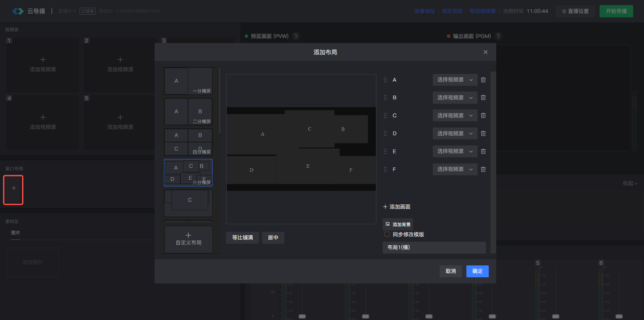Open 直播设置 settings

[575, 11]
